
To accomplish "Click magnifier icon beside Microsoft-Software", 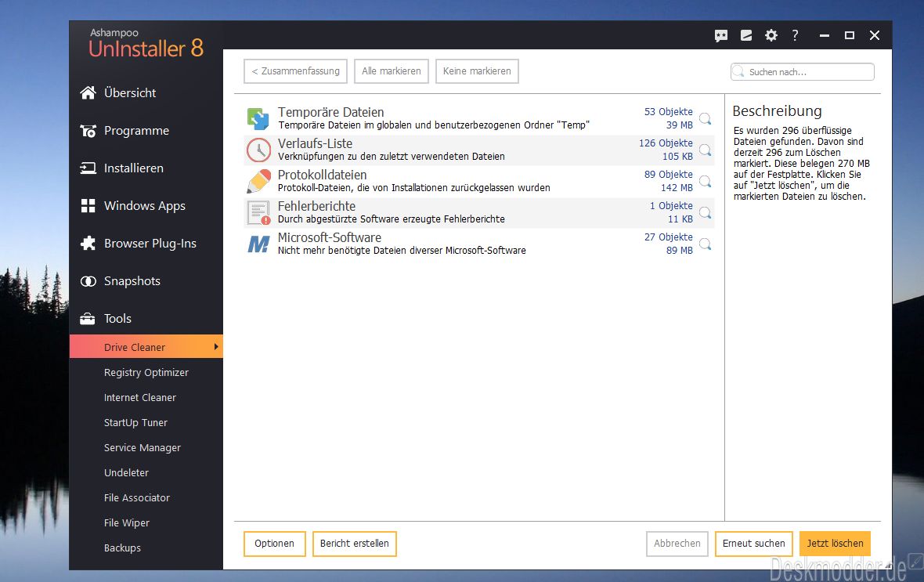I will point(706,244).
